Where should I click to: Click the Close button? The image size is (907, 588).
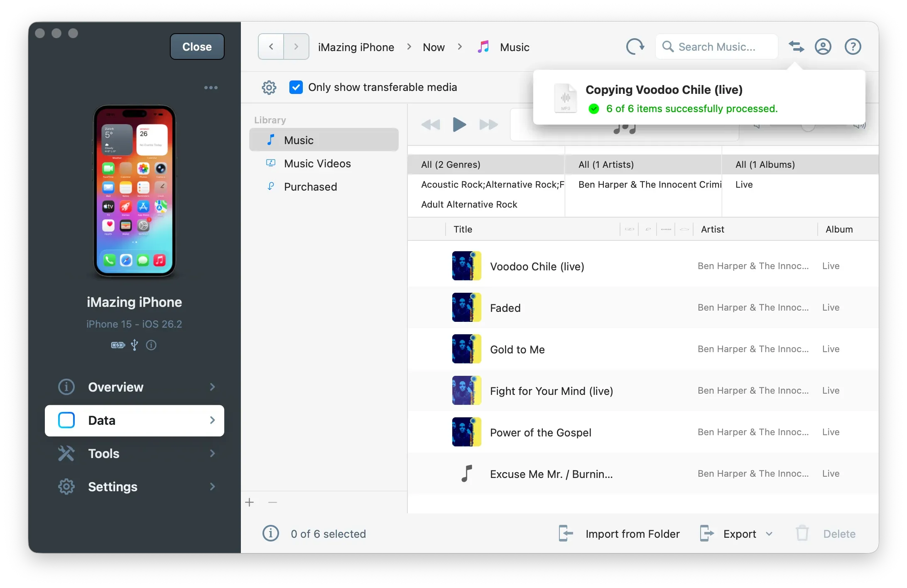point(197,47)
